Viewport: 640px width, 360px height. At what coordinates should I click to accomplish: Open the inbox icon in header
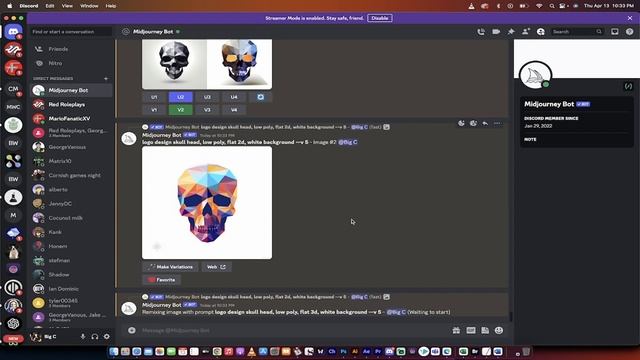point(615,31)
